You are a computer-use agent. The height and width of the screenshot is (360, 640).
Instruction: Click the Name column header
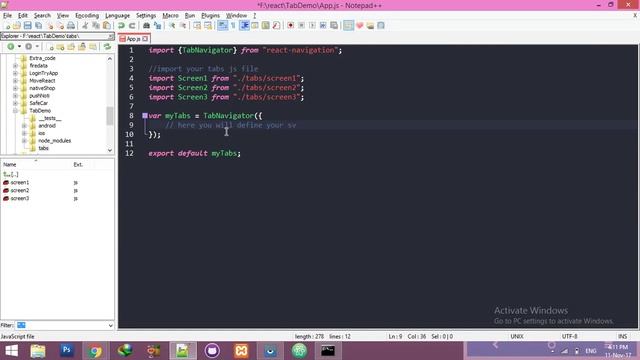(x=36, y=164)
